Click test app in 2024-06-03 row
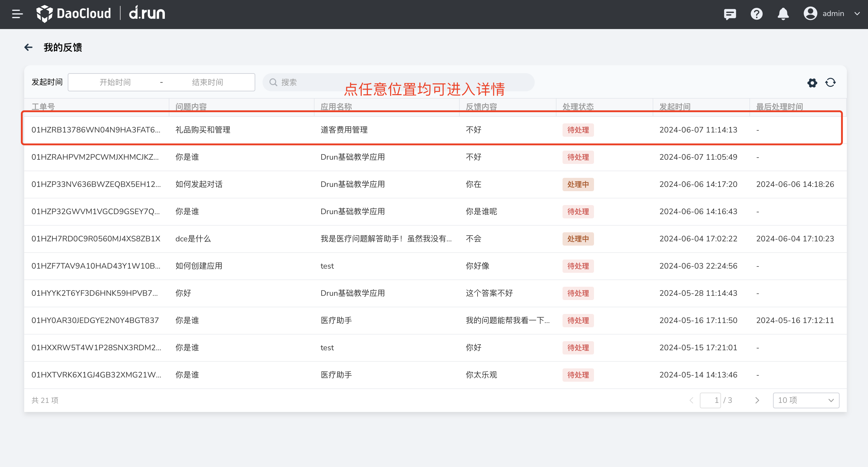 pos(327,266)
